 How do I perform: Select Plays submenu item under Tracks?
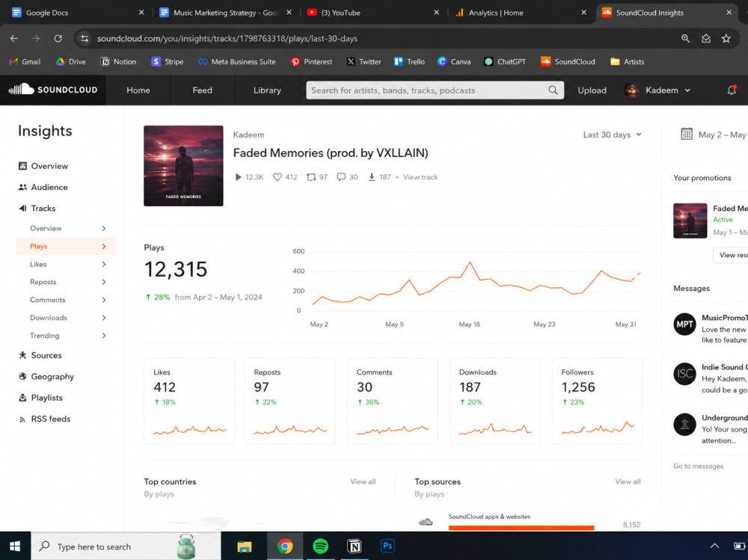[66, 246]
